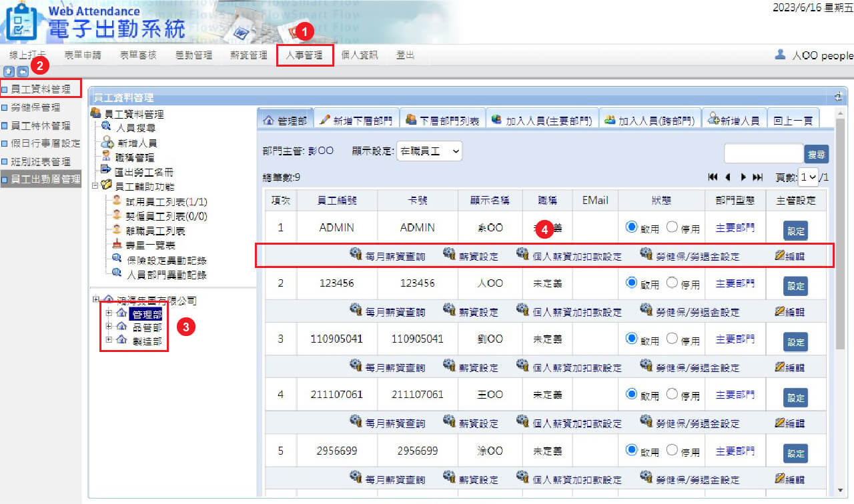
Task: Click the second small blue back icon above the sidebar
Action: (23, 71)
